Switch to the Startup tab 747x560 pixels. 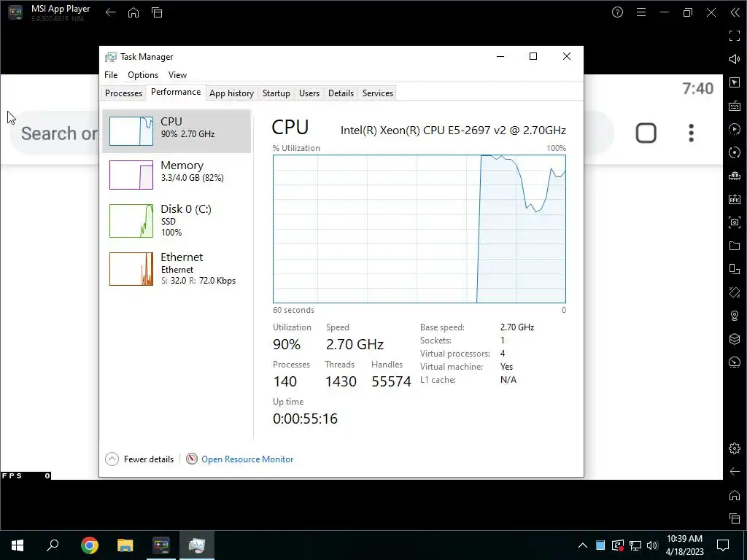[x=276, y=93]
